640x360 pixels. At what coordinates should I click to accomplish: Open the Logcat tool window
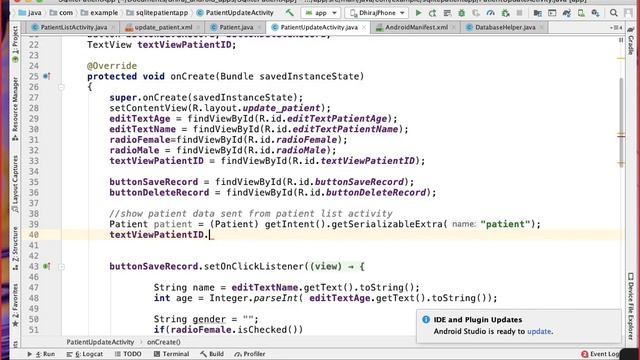[x=84, y=354]
